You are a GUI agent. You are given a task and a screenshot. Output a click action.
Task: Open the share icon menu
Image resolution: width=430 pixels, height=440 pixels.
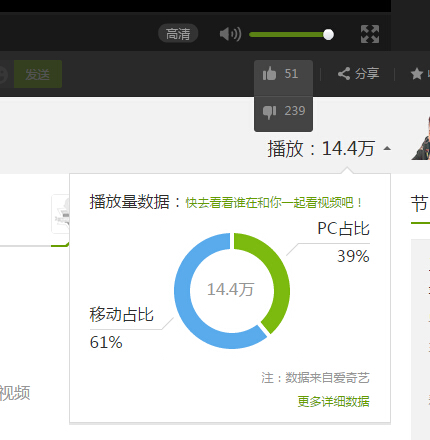pos(344,73)
